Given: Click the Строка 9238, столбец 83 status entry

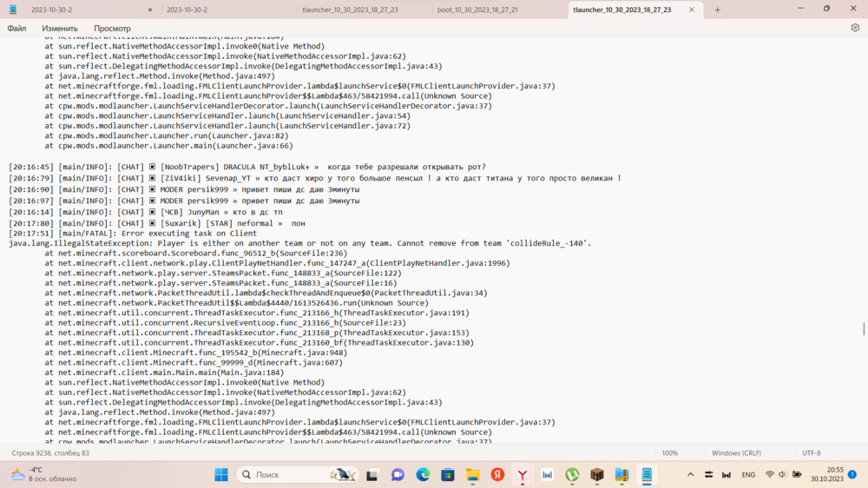Looking at the screenshot, I should tap(50, 453).
